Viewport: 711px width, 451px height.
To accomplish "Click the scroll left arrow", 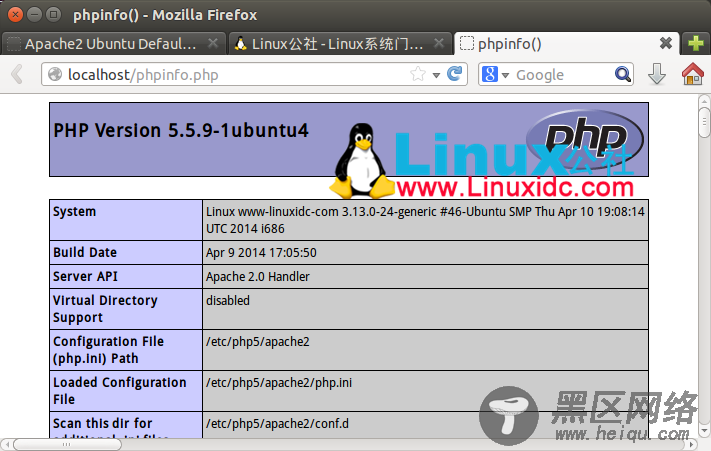I will click(7, 445).
